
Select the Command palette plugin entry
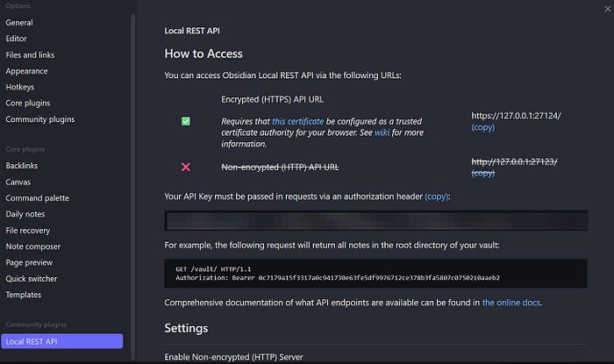coord(37,198)
